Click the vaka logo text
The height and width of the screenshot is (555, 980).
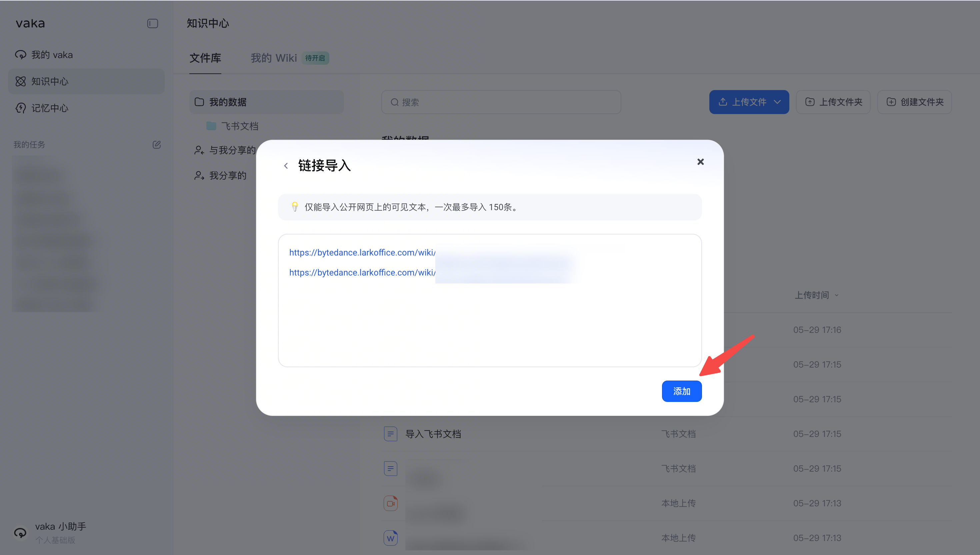[x=30, y=23]
